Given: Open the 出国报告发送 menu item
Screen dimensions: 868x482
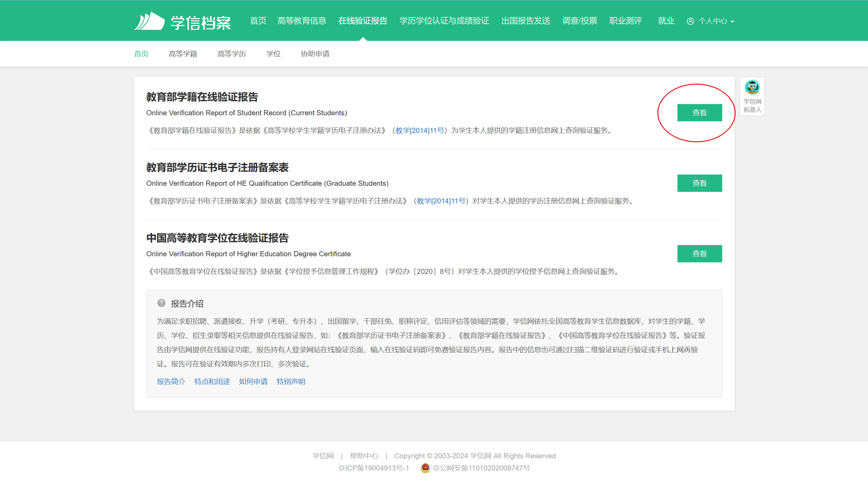Looking at the screenshot, I should (x=526, y=21).
